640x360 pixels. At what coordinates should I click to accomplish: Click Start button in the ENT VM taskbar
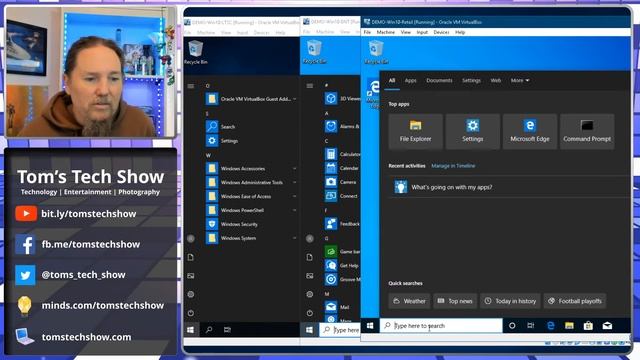[x=309, y=329]
